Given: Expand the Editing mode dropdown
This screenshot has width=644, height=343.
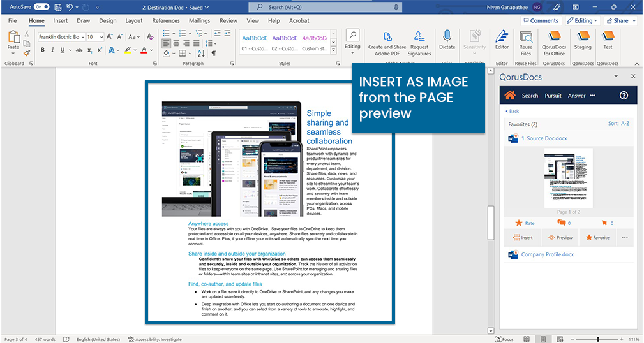Looking at the screenshot, I should [x=581, y=20].
